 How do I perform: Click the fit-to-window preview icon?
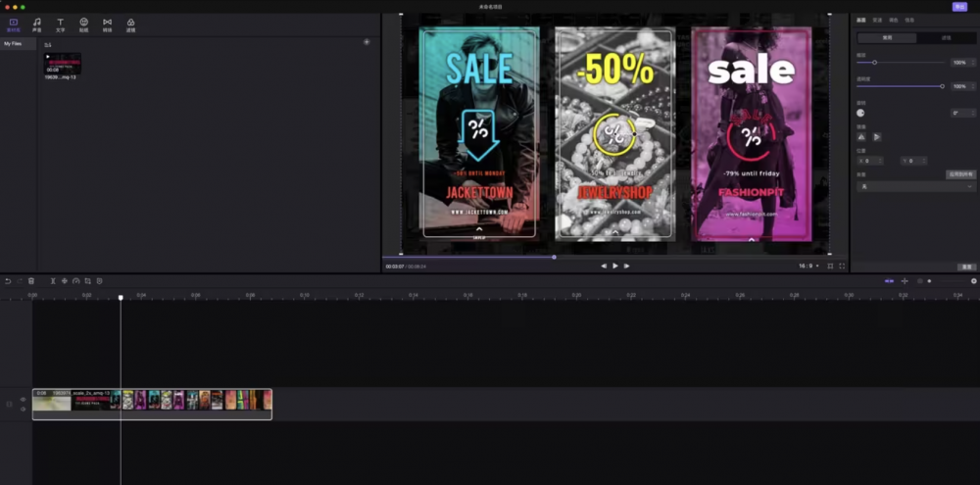click(x=830, y=266)
